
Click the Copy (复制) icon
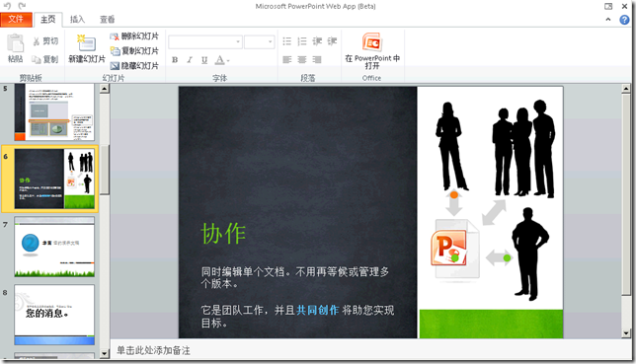37,59
